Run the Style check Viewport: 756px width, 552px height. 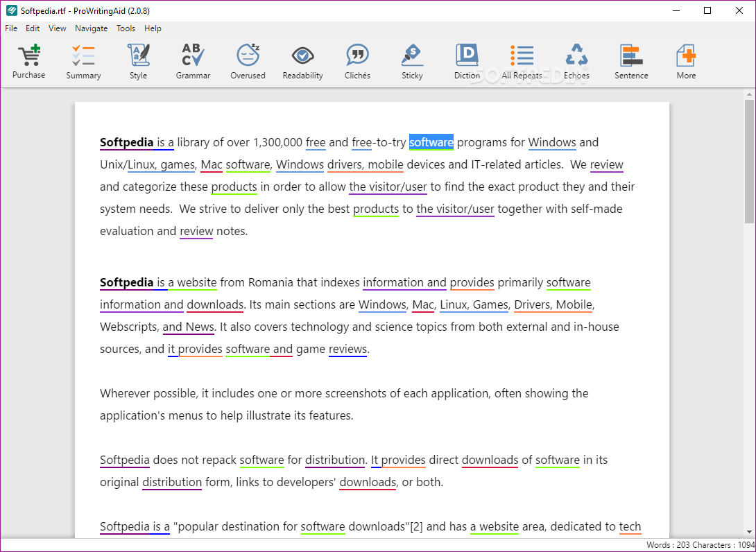[139, 61]
